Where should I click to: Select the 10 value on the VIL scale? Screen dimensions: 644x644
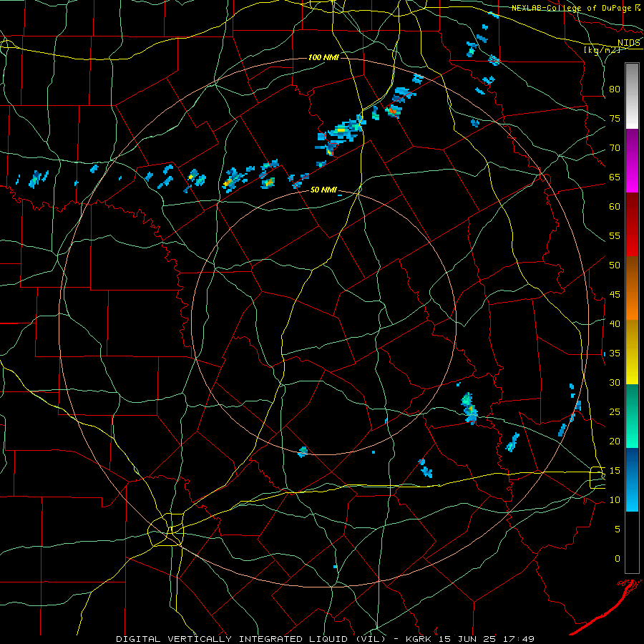click(615, 500)
